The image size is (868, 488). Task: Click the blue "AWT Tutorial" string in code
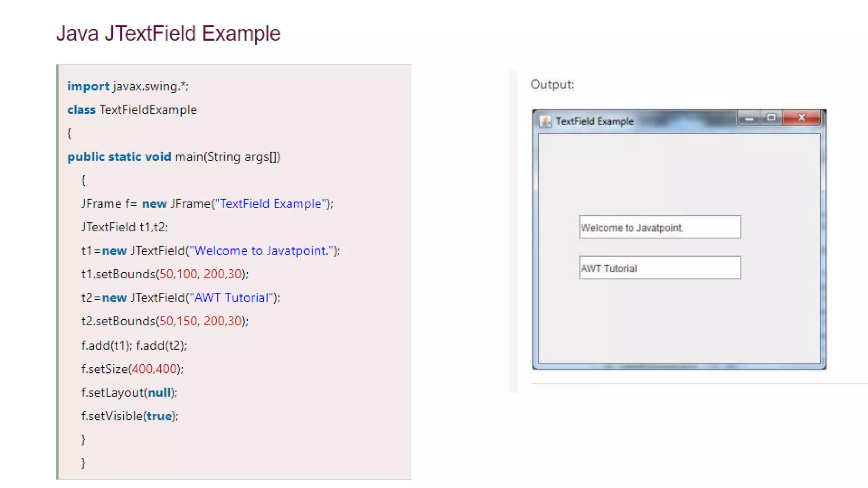tap(231, 298)
